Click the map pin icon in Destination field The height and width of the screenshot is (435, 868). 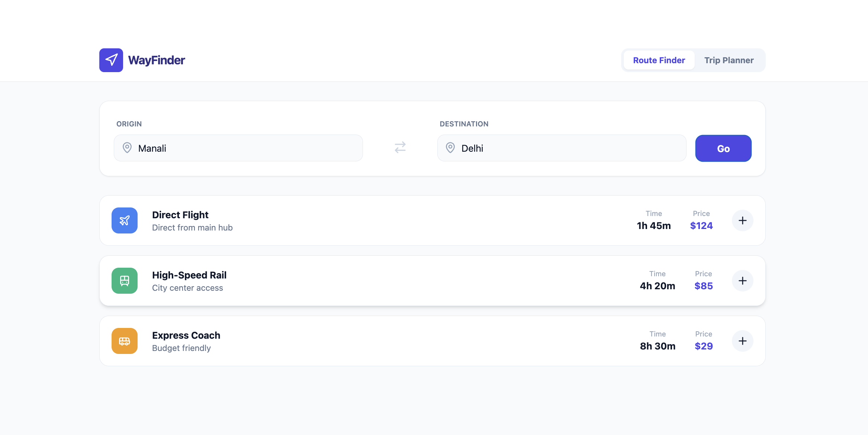tap(450, 148)
